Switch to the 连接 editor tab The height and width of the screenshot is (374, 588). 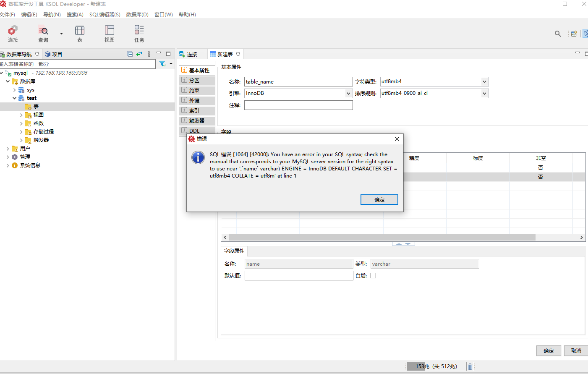192,55
